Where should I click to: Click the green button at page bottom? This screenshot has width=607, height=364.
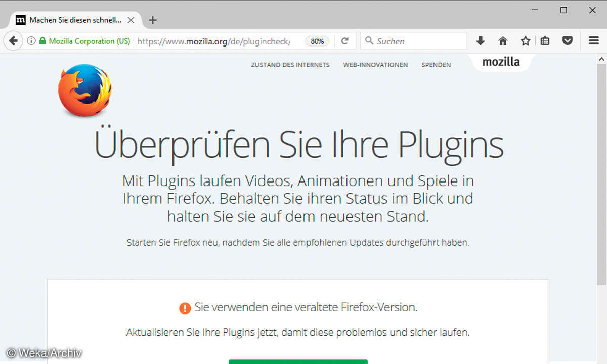[298, 362]
